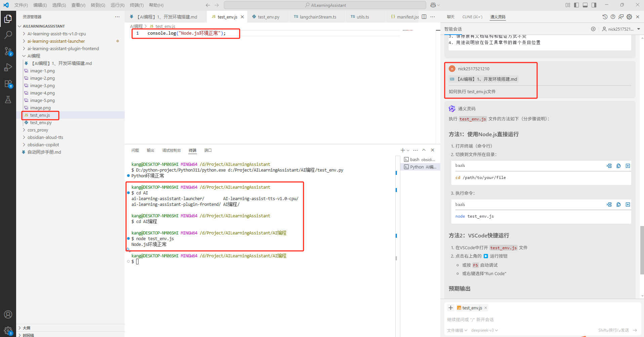This screenshot has height=337, width=644.
Task: Close the test_env.js editor tab
Action: click(x=242, y=17)
